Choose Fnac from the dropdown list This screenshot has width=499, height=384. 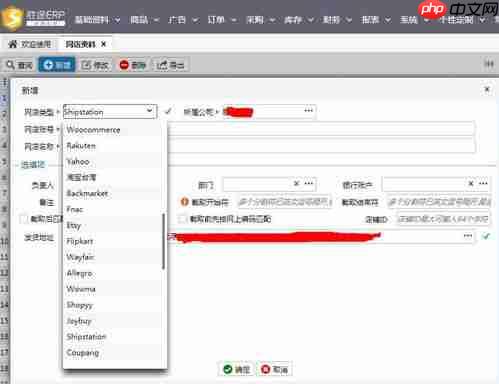pos(113,209)
